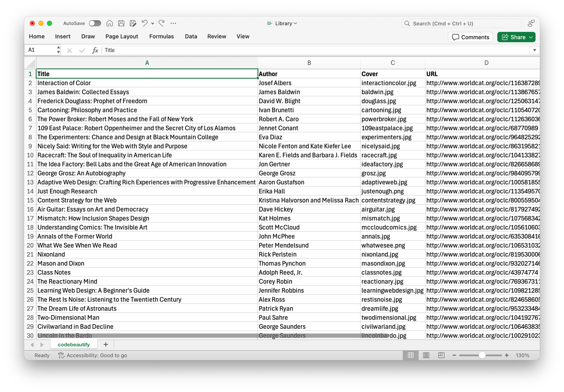564x392 pixels.
Task: Click cell 'Two-Dimensional Man'
Action: (147, 318)
